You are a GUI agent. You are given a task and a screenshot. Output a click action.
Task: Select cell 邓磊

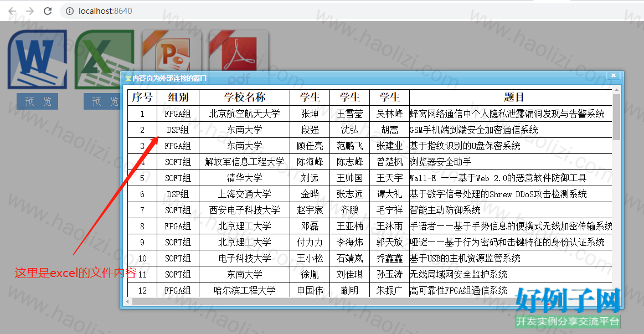pos(310,226)
